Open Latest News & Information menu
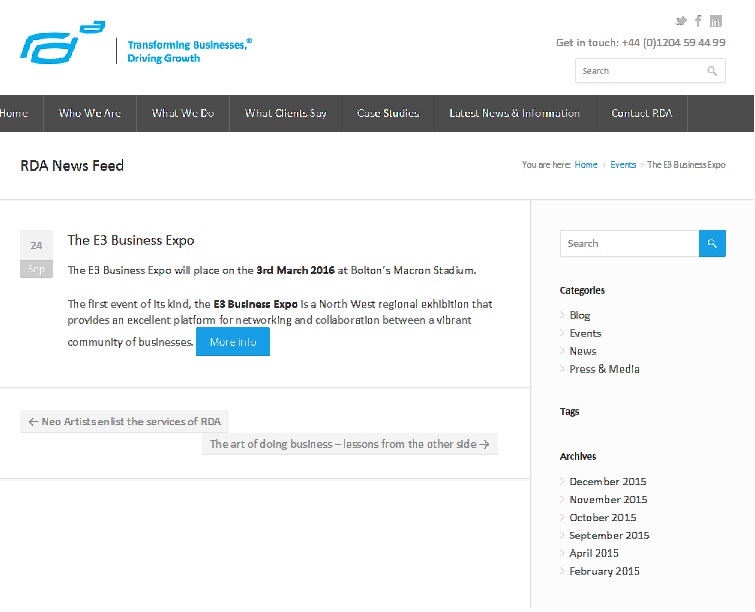 point(514,113)
